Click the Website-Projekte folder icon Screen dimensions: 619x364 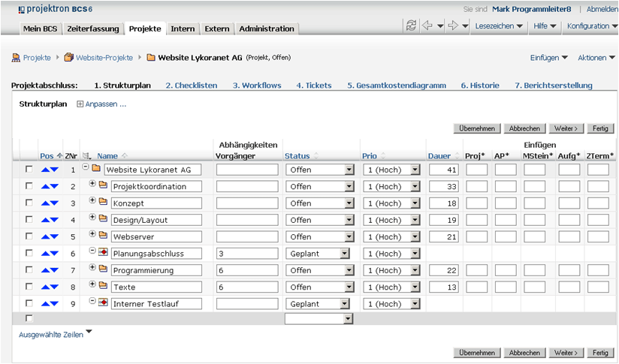click(68, 58)
